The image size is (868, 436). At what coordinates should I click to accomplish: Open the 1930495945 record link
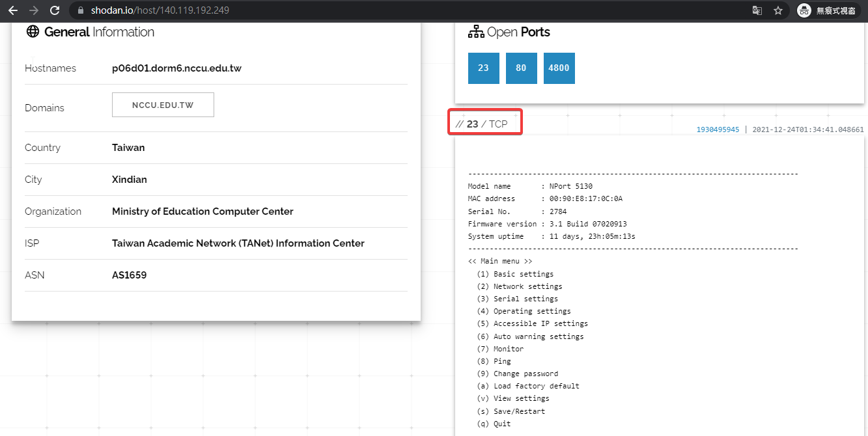(x=718, y=129)
